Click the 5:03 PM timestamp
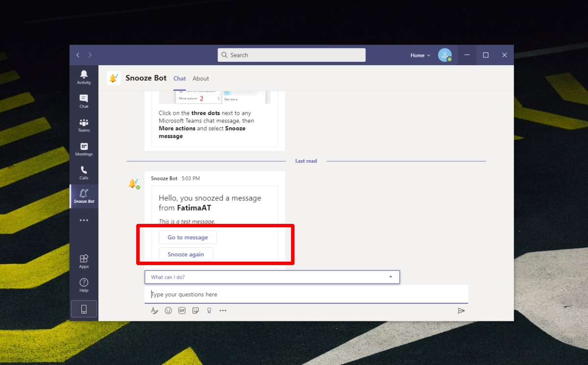This screenshot has height=365, width=588. point(191,178)
